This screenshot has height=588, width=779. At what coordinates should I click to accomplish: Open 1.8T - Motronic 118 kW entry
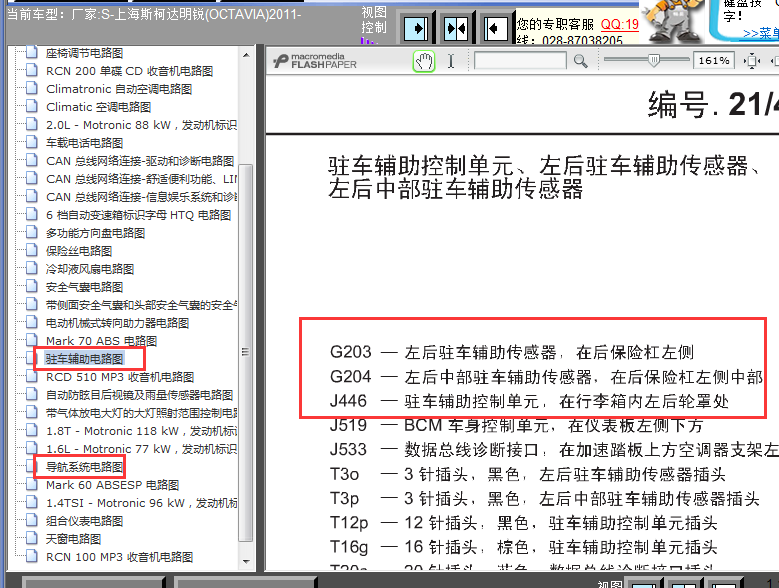(141, 431)
